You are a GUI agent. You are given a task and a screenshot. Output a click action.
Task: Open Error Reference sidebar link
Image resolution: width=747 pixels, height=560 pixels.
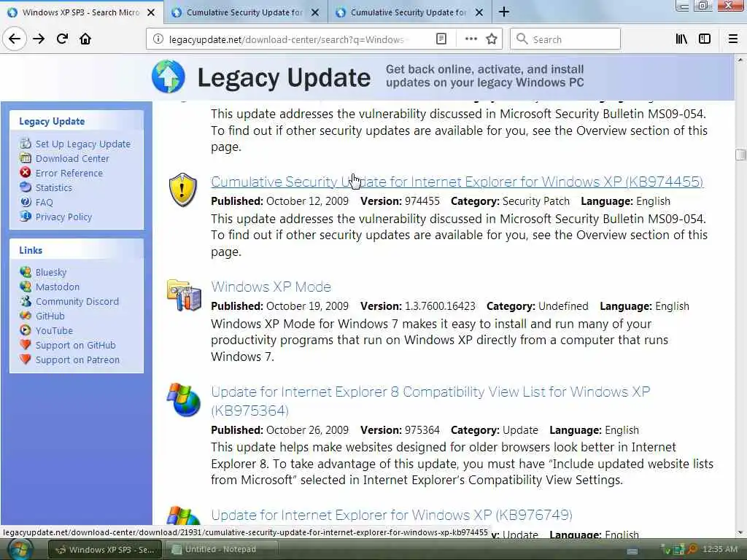69,174
